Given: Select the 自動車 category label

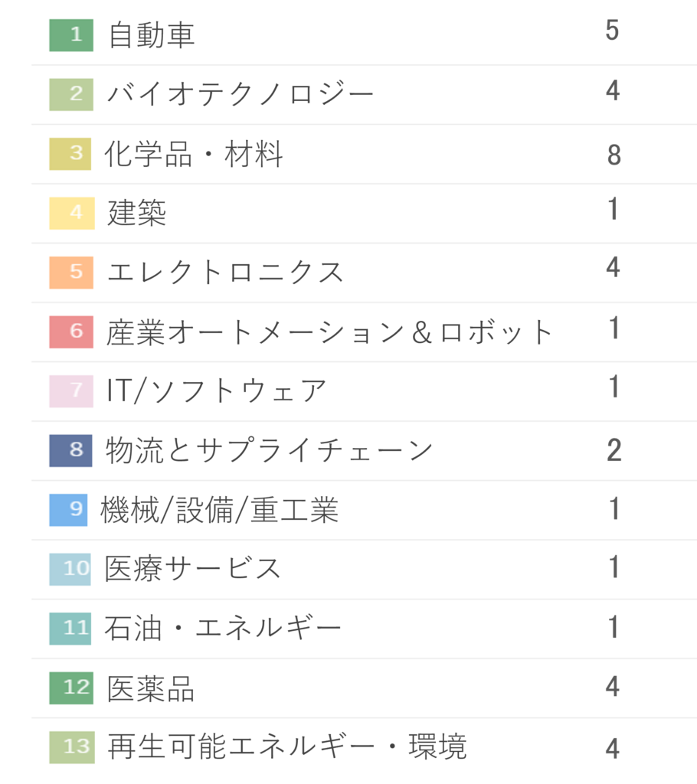Looking at the screenshot, I should pyautogui.click(x=152, y=35).
